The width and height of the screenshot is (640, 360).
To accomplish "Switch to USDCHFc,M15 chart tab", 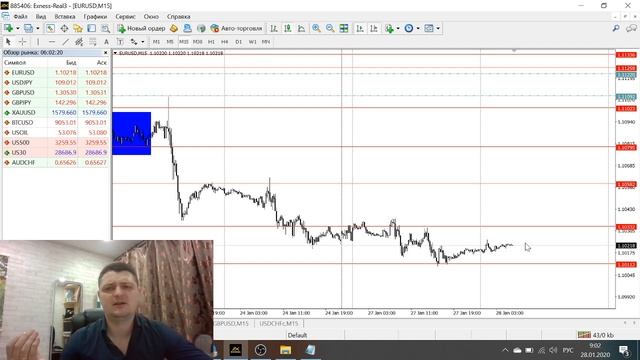I will [279, 323].
